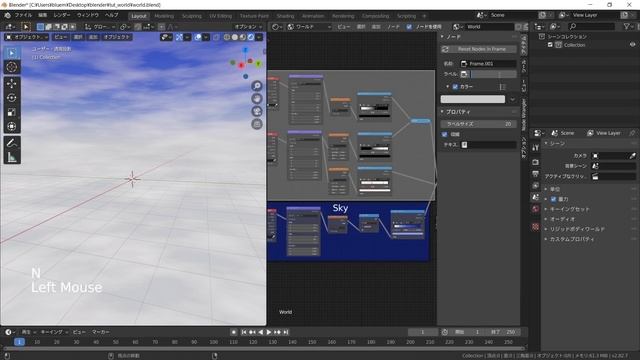
Task: Click play animation button in timeline
Action: (269, 332)
